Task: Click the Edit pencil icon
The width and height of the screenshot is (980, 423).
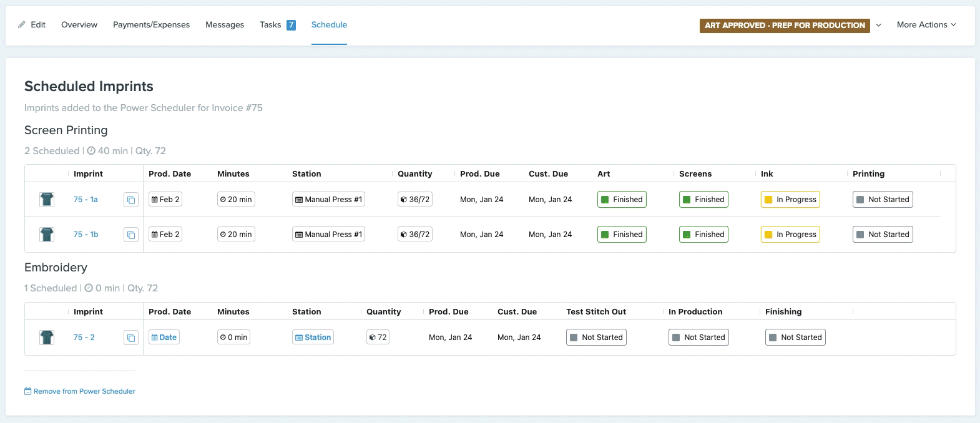Action: click(22, 25)
